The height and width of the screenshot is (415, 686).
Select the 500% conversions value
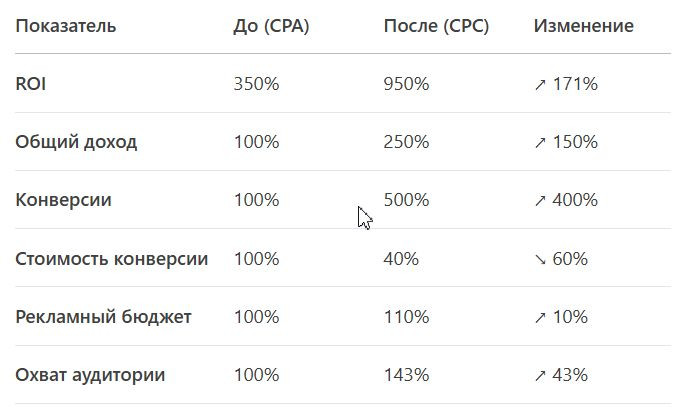click(x=406, y=200)
